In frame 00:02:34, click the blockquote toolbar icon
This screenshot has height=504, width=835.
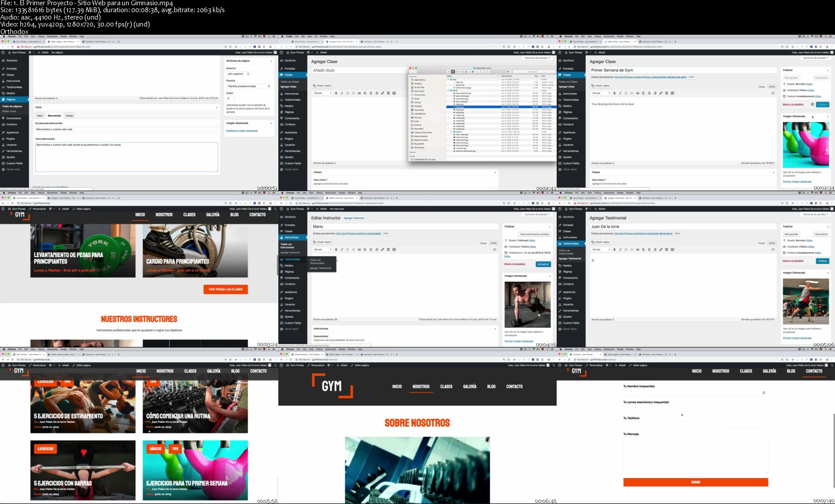click(x=638, y=93)
